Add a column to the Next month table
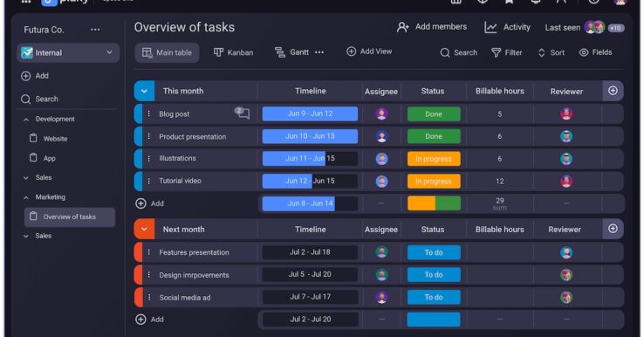The image size is (644, 337). pyautogui.click(x=613, y=229)
